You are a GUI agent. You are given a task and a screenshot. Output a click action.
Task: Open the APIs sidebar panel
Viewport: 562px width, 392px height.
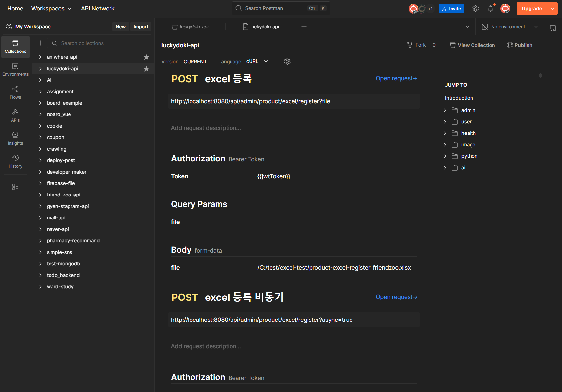(x=15, y=116)
